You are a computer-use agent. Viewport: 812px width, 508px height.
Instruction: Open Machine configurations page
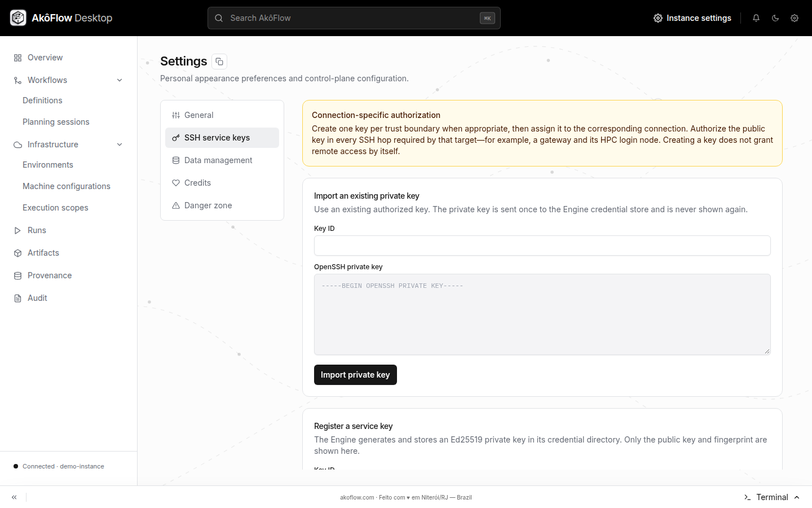point(67,186)
